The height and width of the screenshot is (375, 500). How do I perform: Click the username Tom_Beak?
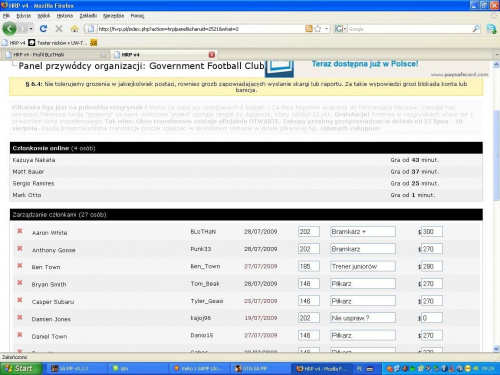[x=205, y=284]
